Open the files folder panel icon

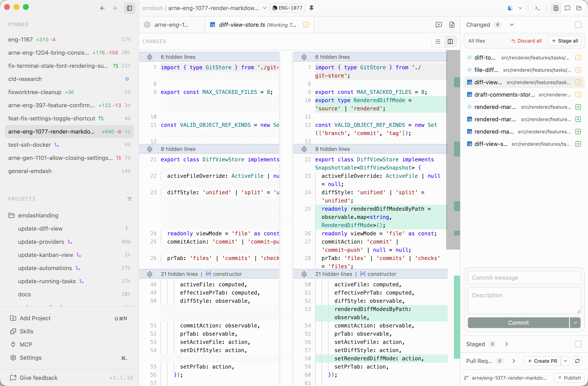579,8
